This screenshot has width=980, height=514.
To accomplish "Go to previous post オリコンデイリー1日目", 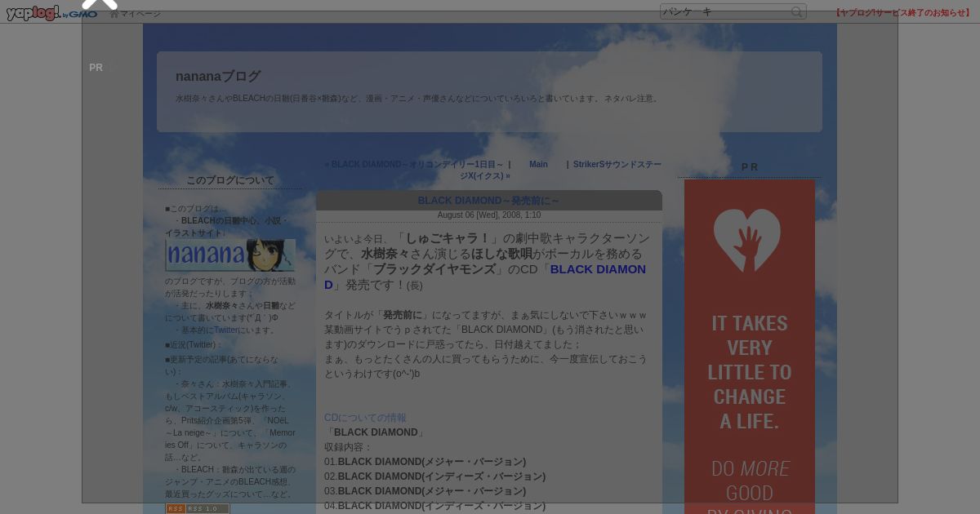I will (414, 164).
